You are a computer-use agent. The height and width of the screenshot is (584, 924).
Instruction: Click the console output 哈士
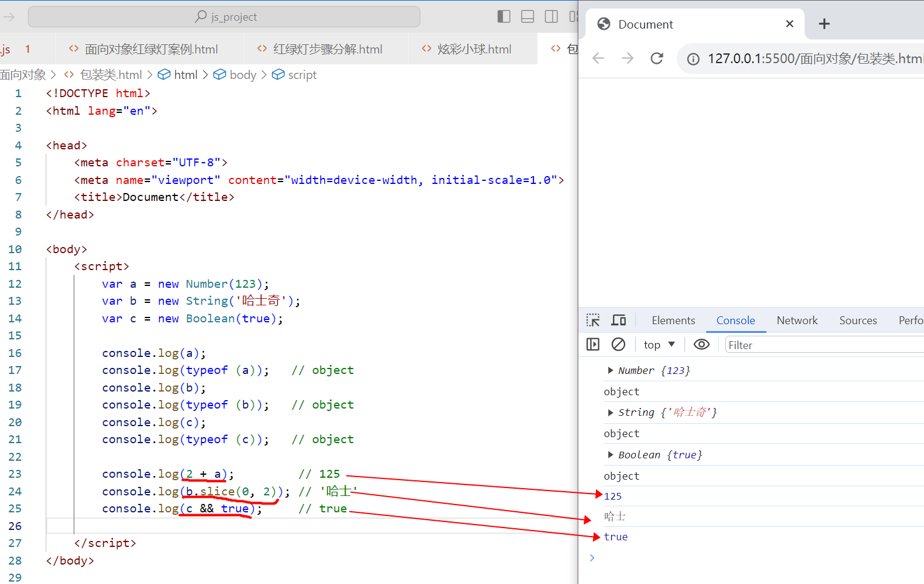click(x=615, y=517)
